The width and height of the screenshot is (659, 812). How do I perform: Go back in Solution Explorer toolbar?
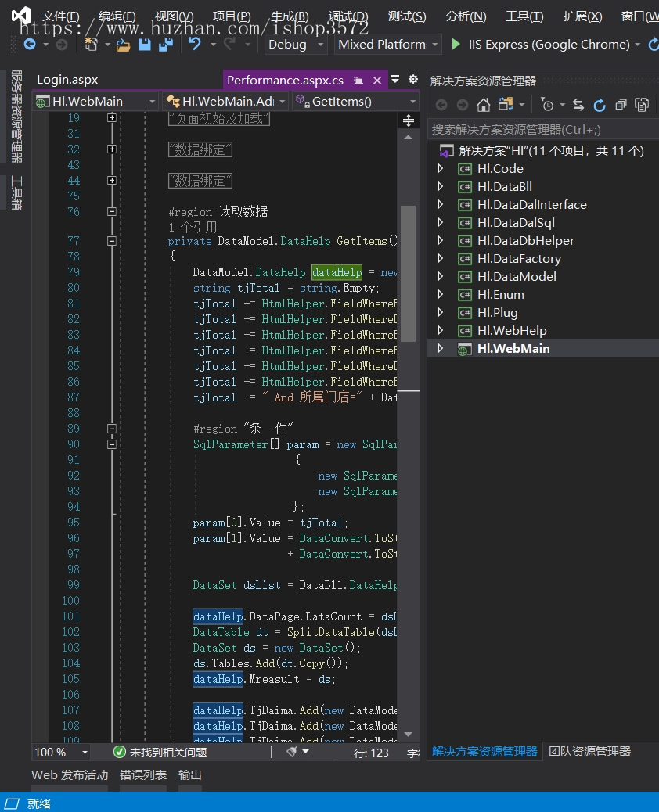441,105
